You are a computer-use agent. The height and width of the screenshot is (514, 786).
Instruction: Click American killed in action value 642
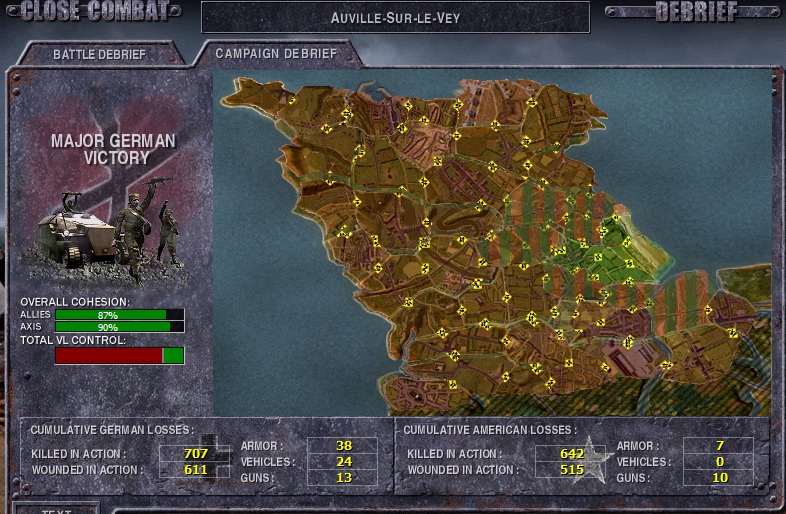point(571,453)
